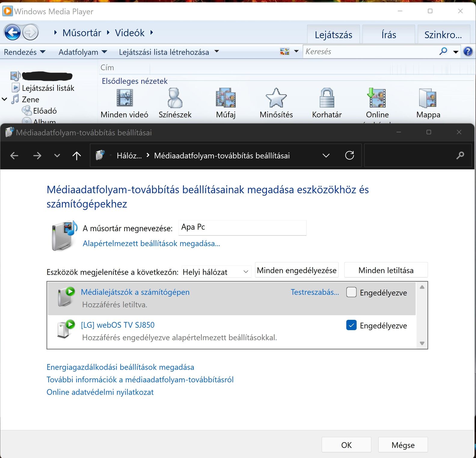Click the forward arrow in Windows Media Player
Viewport: 476px width, 458px height.
coord(31,32)
